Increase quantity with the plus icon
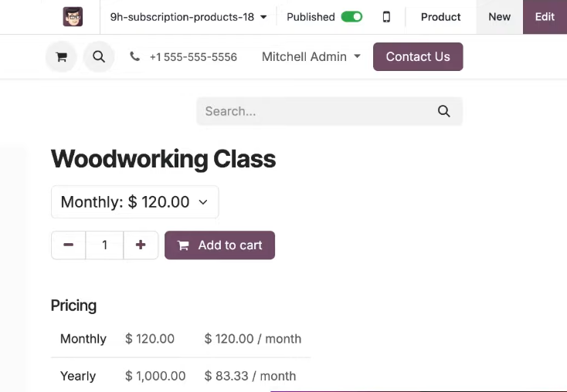The width and height of the screenshot is (567, 392). (141, 245)
